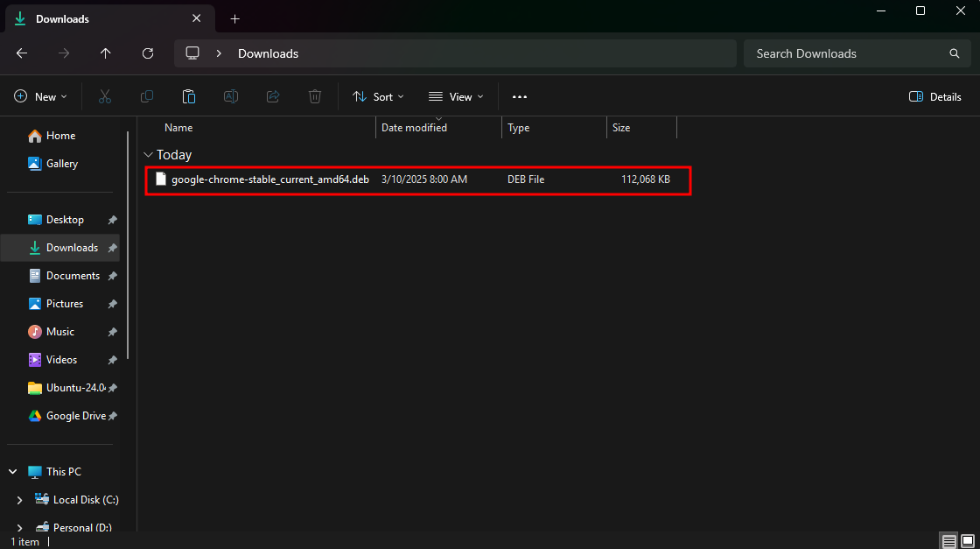Screen dimensions: 980x549
Task: Open Gallery in the sidebar
Action: [x=53, y=164]
